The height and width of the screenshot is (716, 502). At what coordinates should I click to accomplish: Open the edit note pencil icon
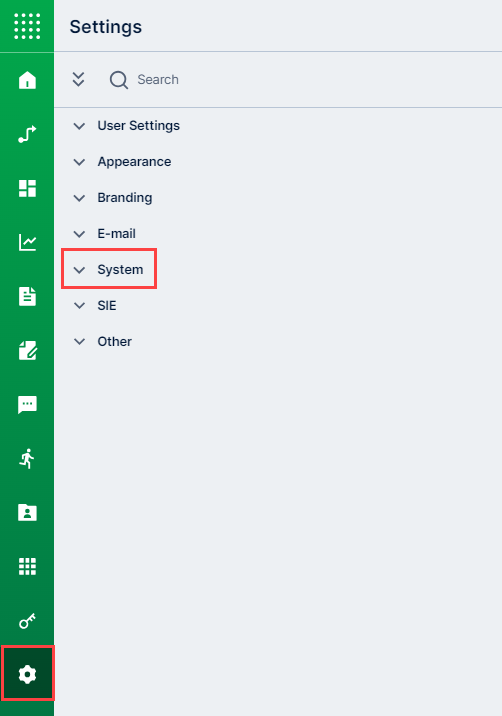27,350
